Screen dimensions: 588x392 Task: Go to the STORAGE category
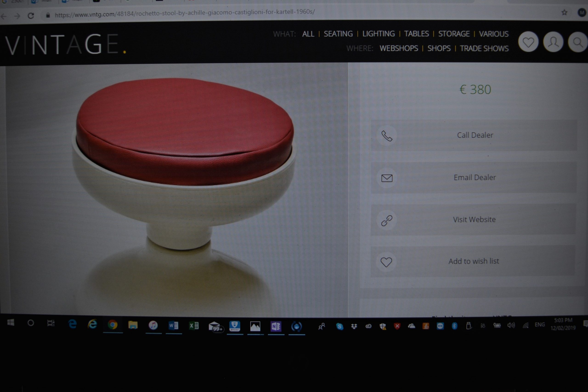click(x=454, y=34)
